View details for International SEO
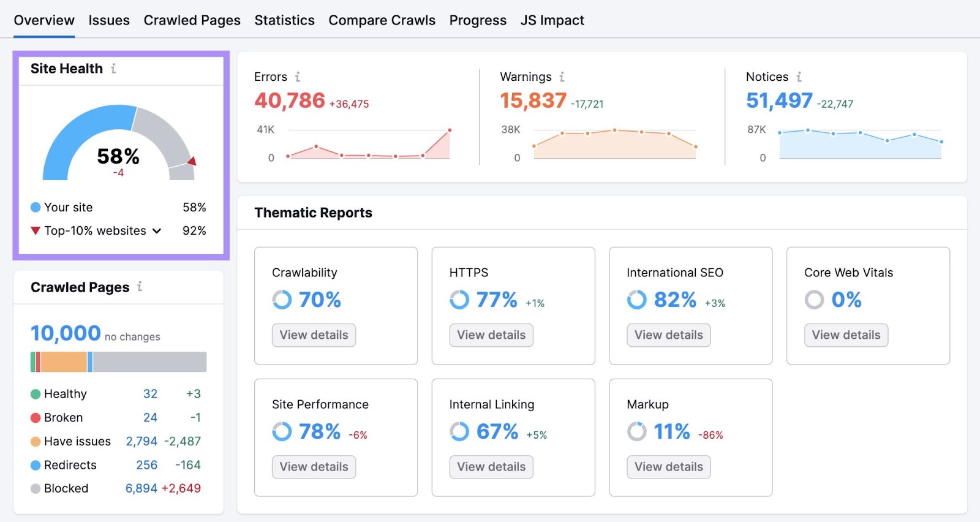The image size is (980, 522). [x=668, y=335]
